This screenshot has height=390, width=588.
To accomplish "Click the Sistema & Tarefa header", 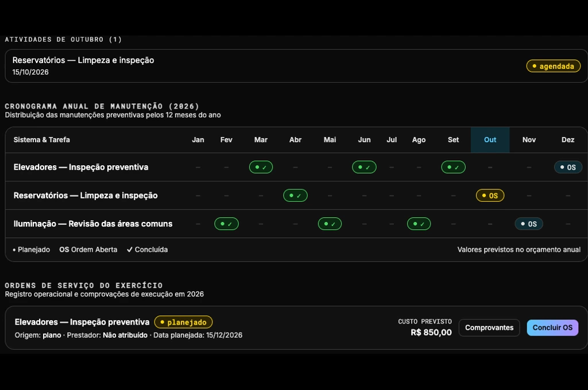I will tap(41, 140).
